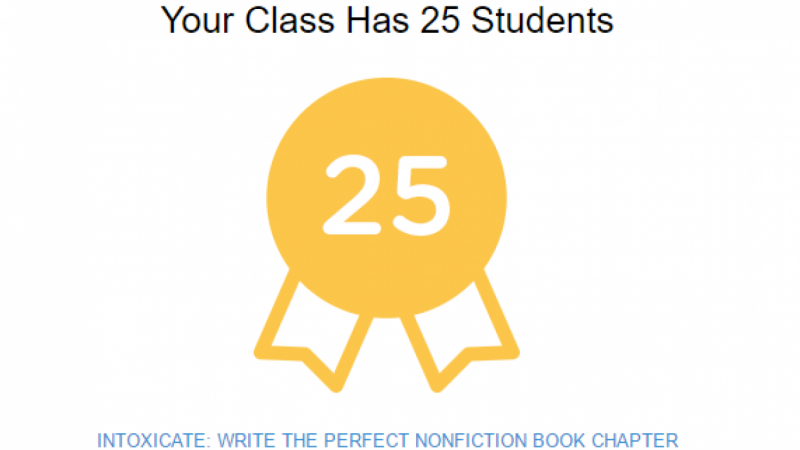Image resolution: width=800 pixels, height=450 pixels.
Task: Click the word Your in the heading
Action: pyautogui.click(x=197, y=20)
